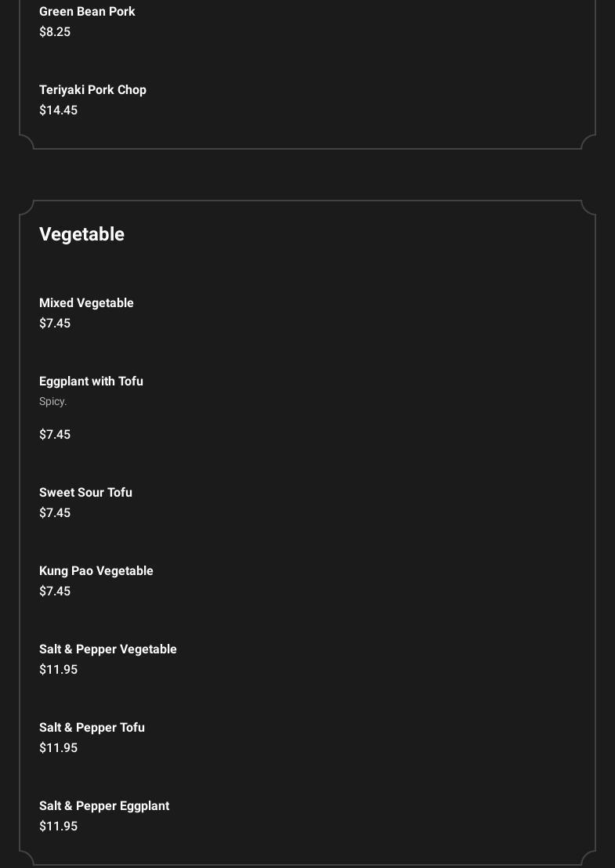Open the Eggplant with Tofu item
Image resolution: width=615 pixels, height=868 pixels.
(x=91, y=382)
